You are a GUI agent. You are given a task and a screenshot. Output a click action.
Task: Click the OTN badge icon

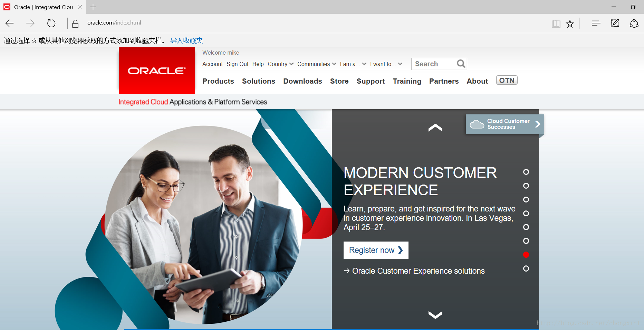507,80
